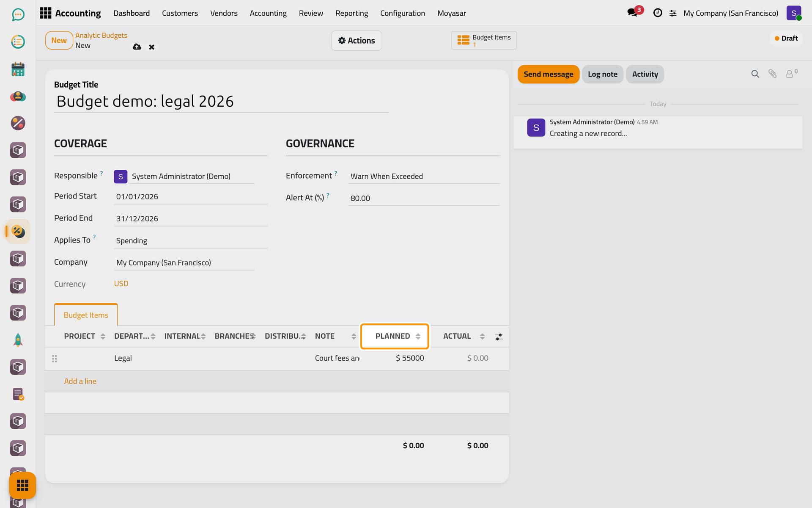The image size is (812, 508).
Task: Click Add a line link
Action: tap(80, 381)
